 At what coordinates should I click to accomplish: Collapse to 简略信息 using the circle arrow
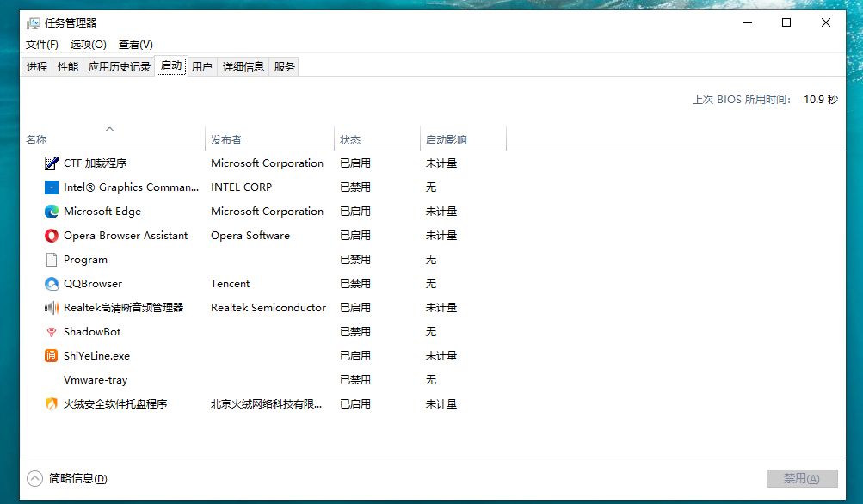click(34, 479)
